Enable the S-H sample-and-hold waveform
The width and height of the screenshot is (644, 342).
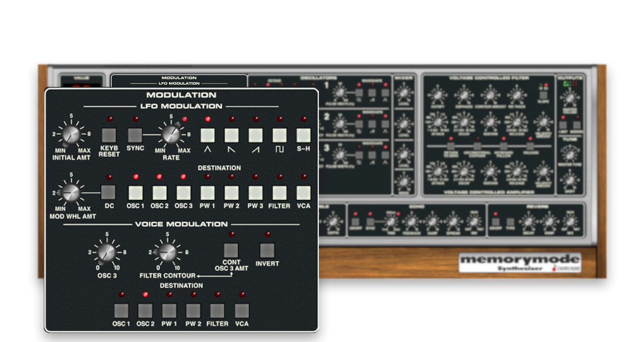pyautogui.click(x=304, y=134)
